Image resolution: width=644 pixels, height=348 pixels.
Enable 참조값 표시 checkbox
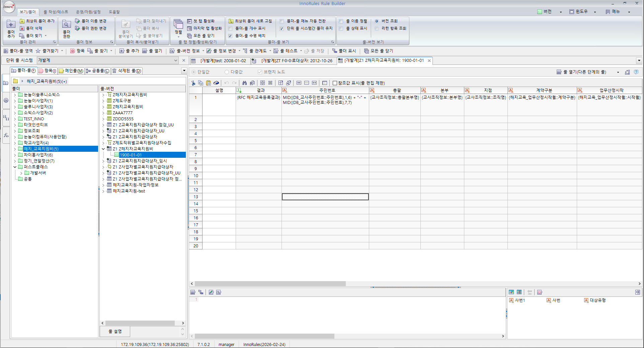click(x=335, y=83)
